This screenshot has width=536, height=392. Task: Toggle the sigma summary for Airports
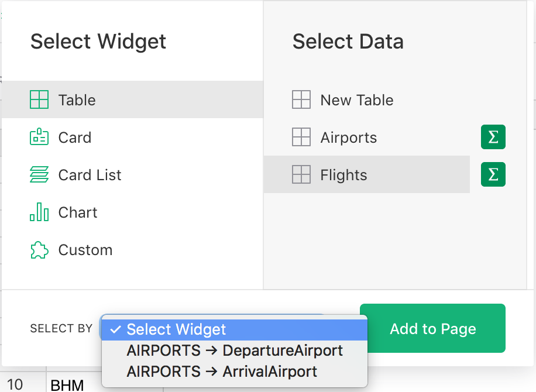(493, 137)
